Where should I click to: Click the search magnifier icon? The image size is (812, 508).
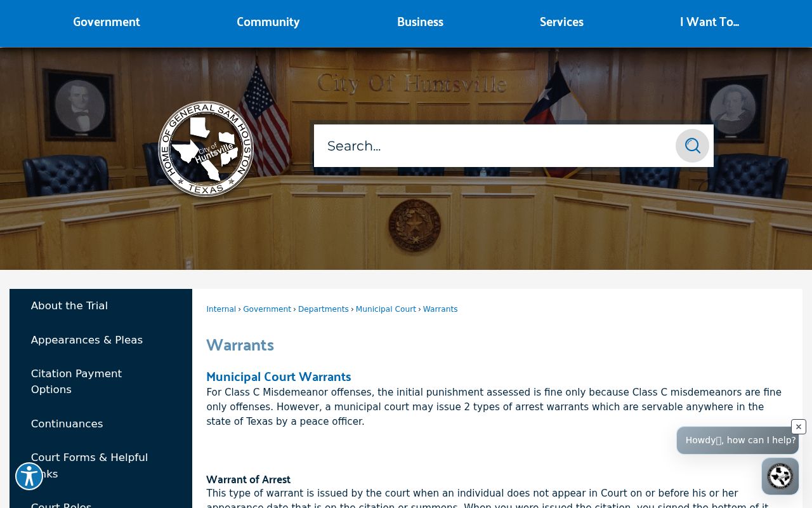pyautogui.click(x=692, y=146)
